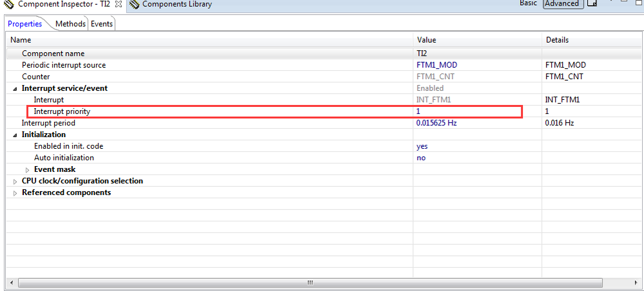Click the Details column header

pos(592,40)
